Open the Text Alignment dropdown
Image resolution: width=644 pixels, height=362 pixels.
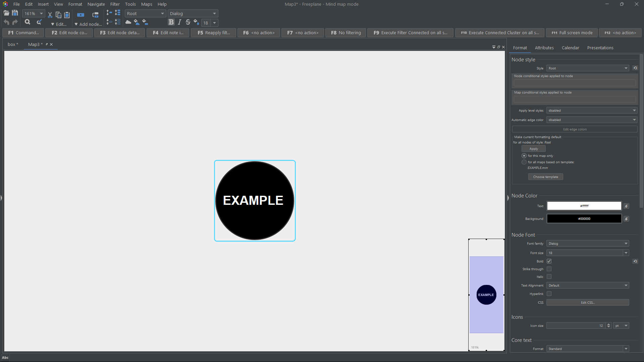[x=587, y=285]
